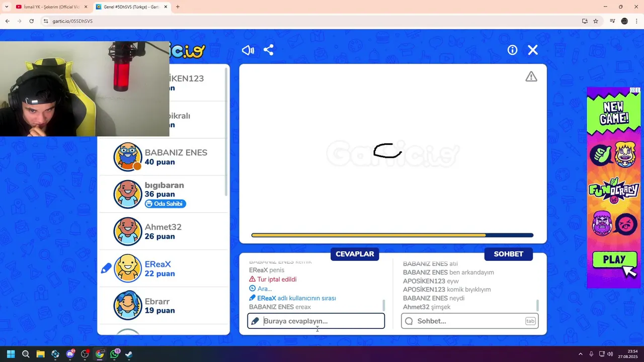The width and height of the screenshot is (644, 362).
Task: Reload the gartic.io page
Action: click(x=31, y=21)
